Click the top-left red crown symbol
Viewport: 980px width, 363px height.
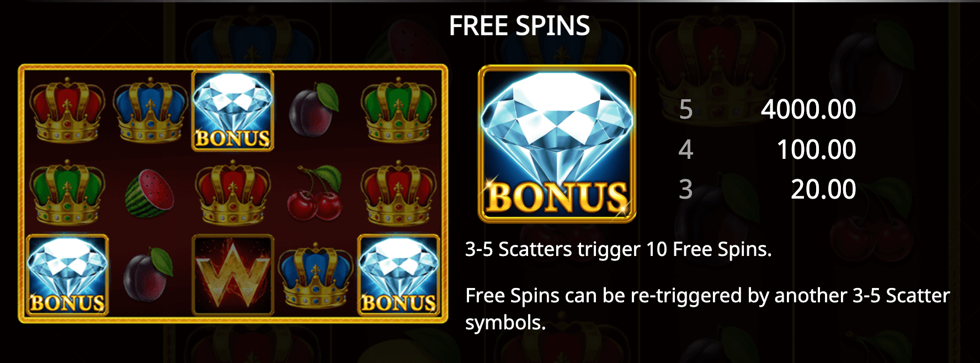[x=67, y=110]
